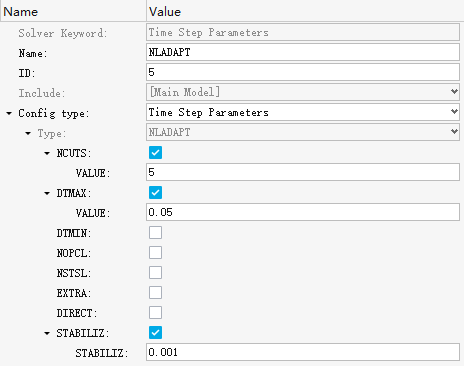Click the Solver Keyword field
Viewport: 464px width, 366px height.
(303, 32)
